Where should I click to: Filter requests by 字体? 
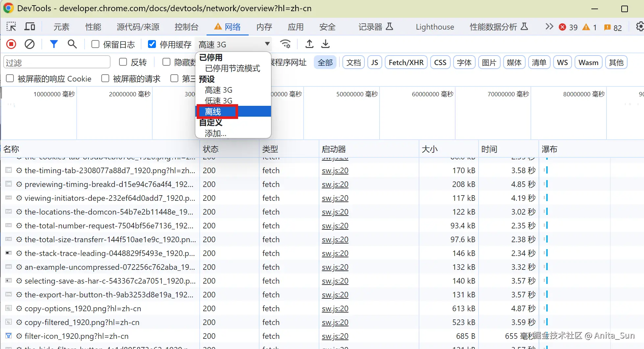pos(464,62)
